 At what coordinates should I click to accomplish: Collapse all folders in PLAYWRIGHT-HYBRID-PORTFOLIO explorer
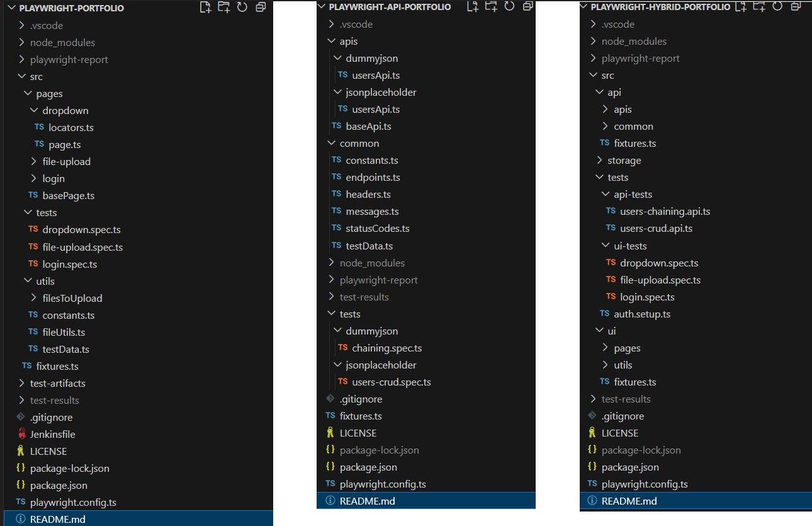tap(796, 6)
